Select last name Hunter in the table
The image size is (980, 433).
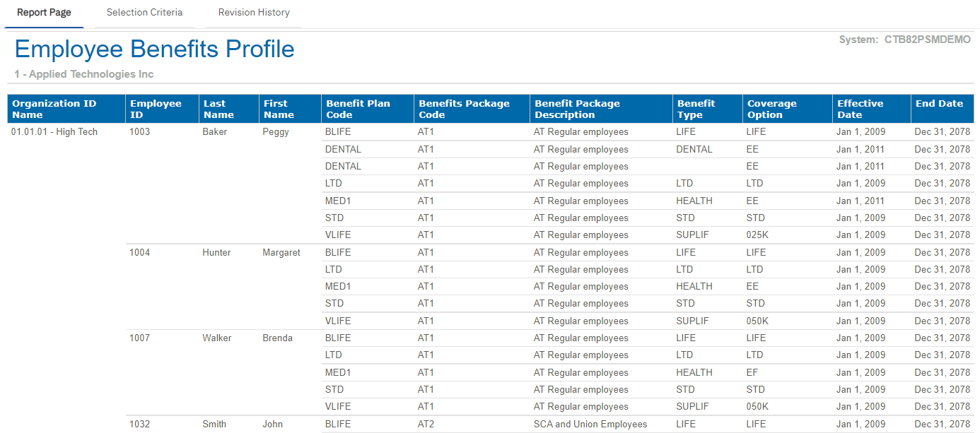point(216,253)
